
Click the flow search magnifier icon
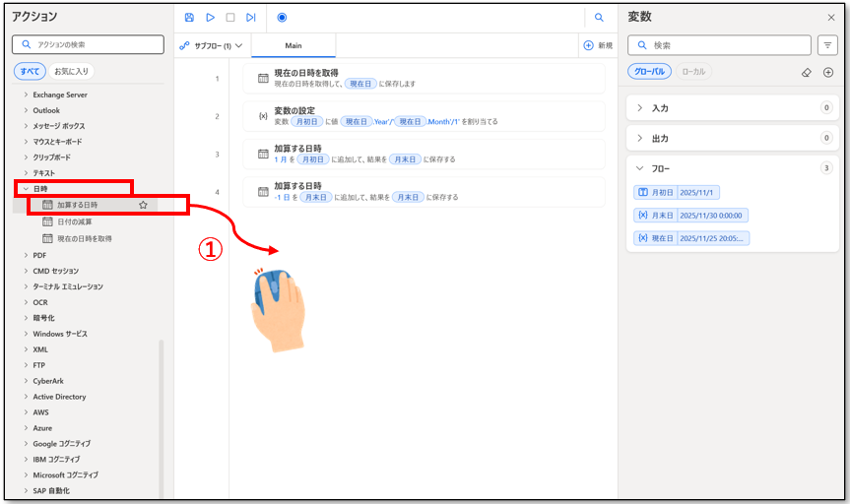coord(599,18)
